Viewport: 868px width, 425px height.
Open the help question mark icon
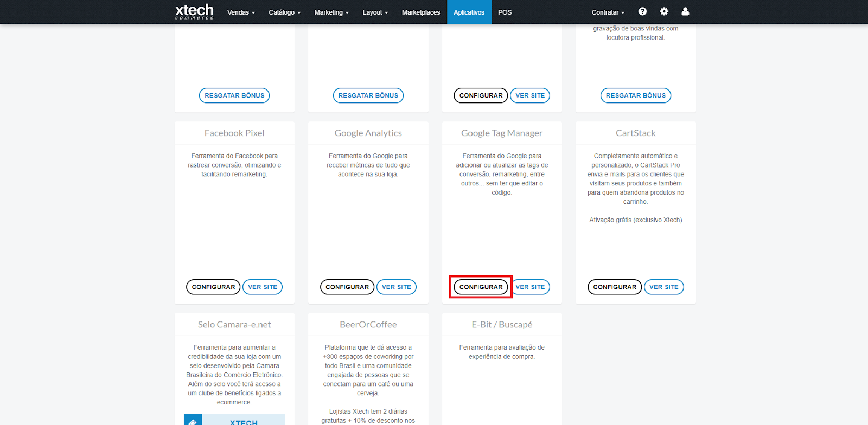point(642,11)
